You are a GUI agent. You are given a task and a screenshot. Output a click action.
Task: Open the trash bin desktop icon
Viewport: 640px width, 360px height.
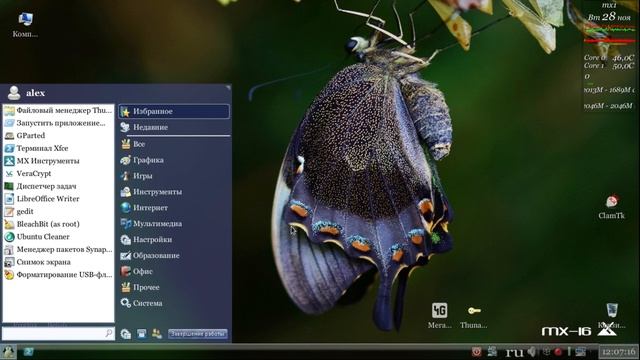611,315
